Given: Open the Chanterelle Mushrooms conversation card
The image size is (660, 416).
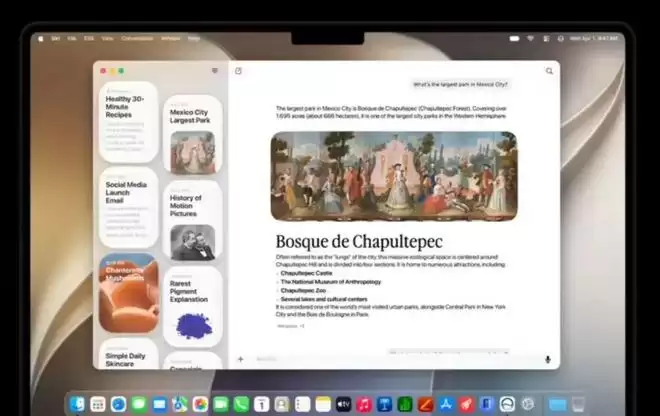Looking at the screenshot, I should click(128, 293).
